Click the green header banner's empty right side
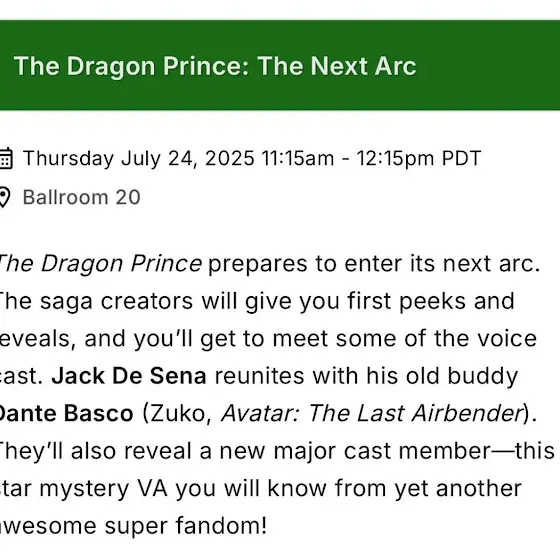 tap(489, 65)
